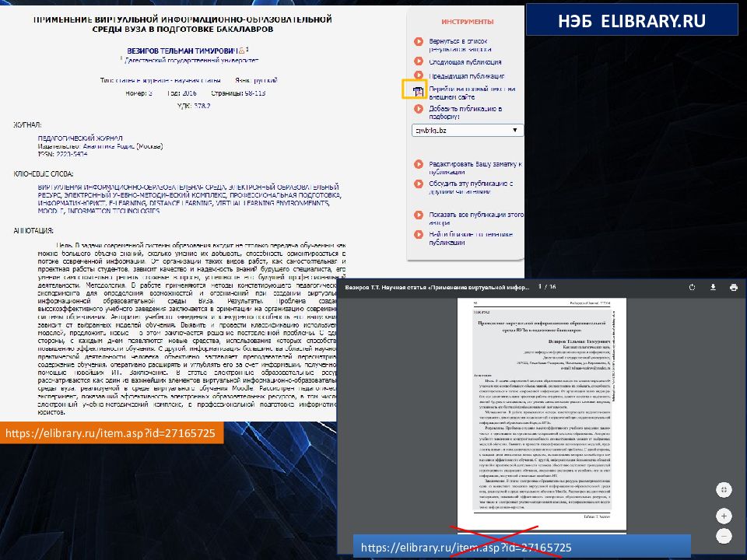Click arrow icon next to 'Следующая публикация'
This screenshot has width=747, height=560.
(x=419, y=61)
